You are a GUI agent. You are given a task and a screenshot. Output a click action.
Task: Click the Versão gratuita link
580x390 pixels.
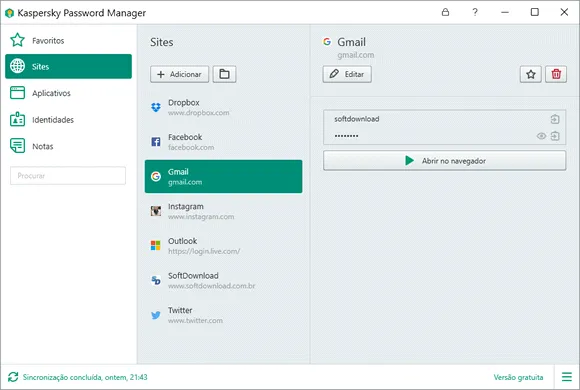(x=518, y=377)
